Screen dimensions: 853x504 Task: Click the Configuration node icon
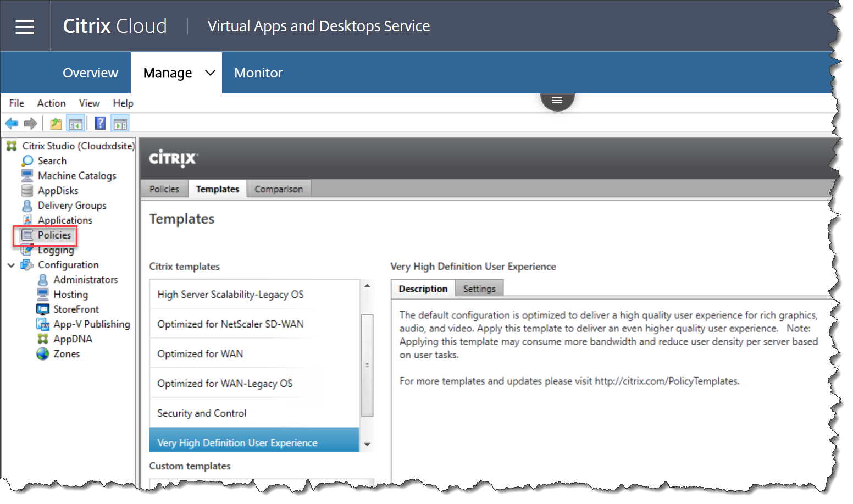pos(27,265)
